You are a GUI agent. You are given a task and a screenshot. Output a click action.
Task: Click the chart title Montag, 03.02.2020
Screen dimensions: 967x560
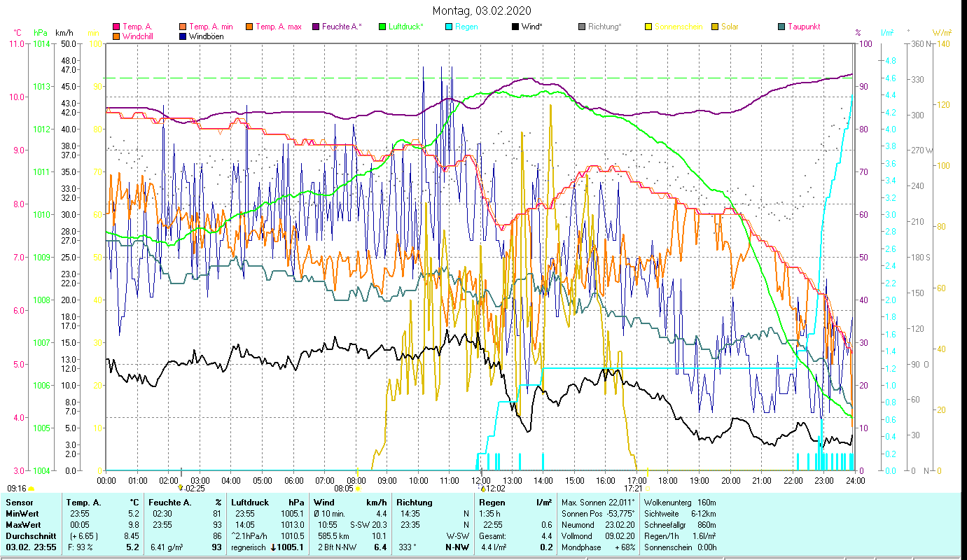(x=482, y=10)
